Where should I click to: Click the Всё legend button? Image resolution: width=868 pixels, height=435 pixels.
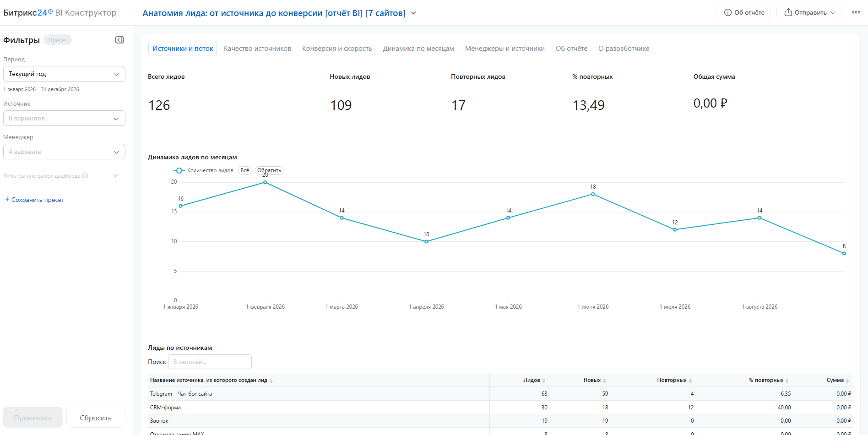click(x=245, y=170)
